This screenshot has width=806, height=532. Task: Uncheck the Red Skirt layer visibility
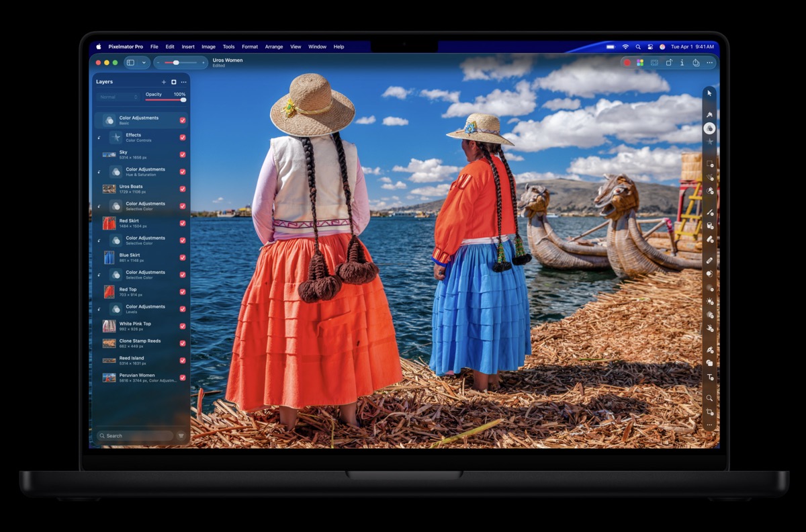(183, 223)
